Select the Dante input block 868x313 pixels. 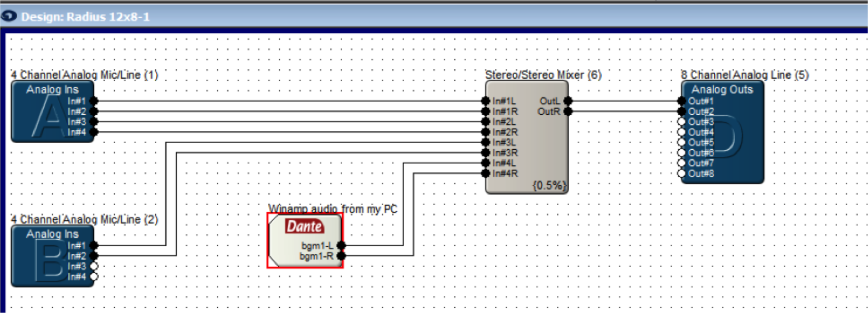pyautogui.click(x=304, y=241)
